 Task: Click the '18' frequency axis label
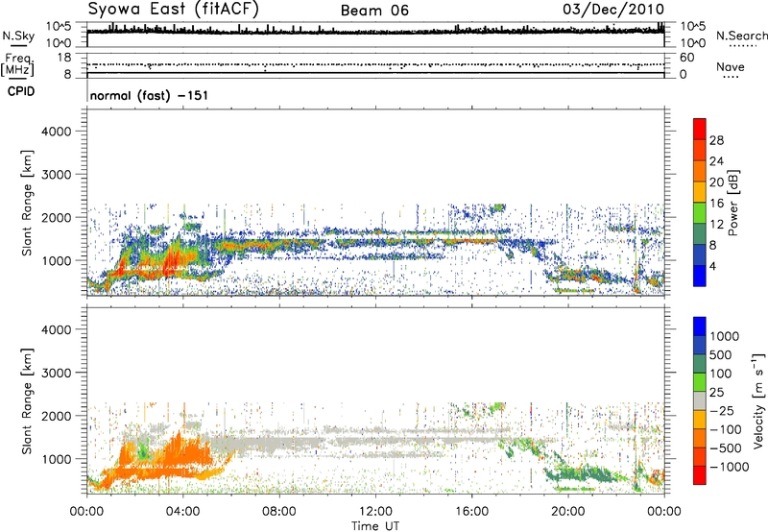pos(64,58)
